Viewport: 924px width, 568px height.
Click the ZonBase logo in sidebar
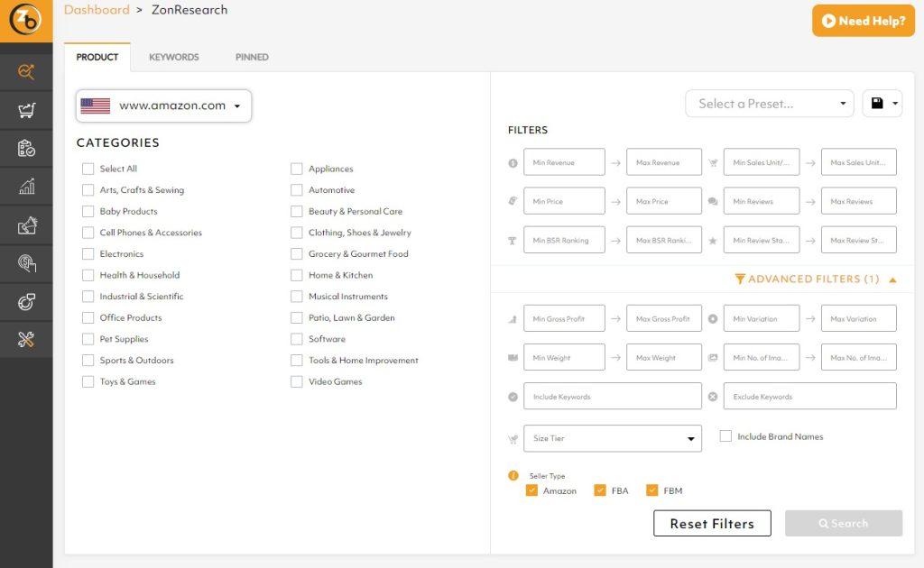(x=25, y=20)
